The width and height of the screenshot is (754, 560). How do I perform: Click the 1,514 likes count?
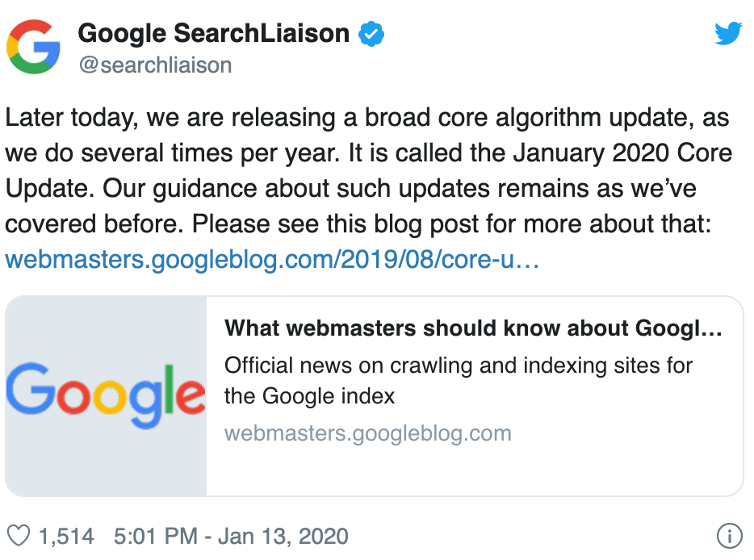click(x=66, y=536)
